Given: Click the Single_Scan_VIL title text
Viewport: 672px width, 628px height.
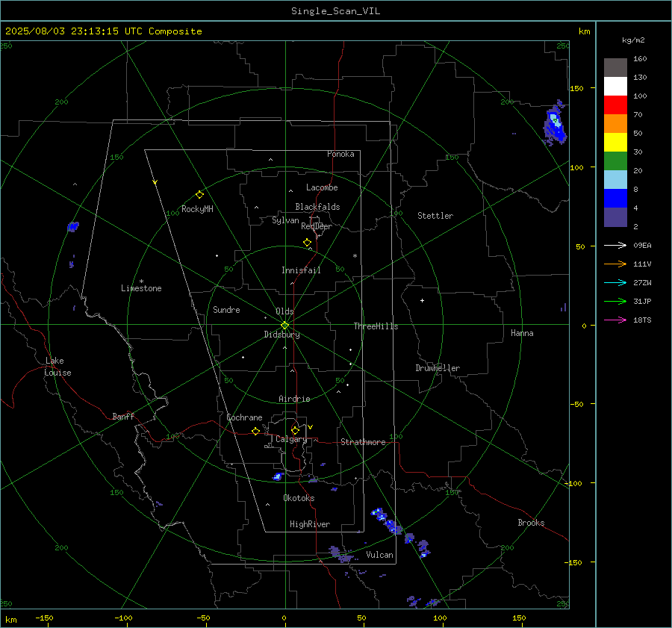Looking at the screenshot, I should point(335,11).
